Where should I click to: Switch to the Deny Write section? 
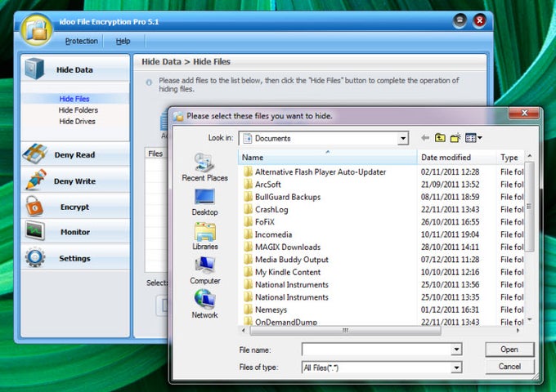75,180
